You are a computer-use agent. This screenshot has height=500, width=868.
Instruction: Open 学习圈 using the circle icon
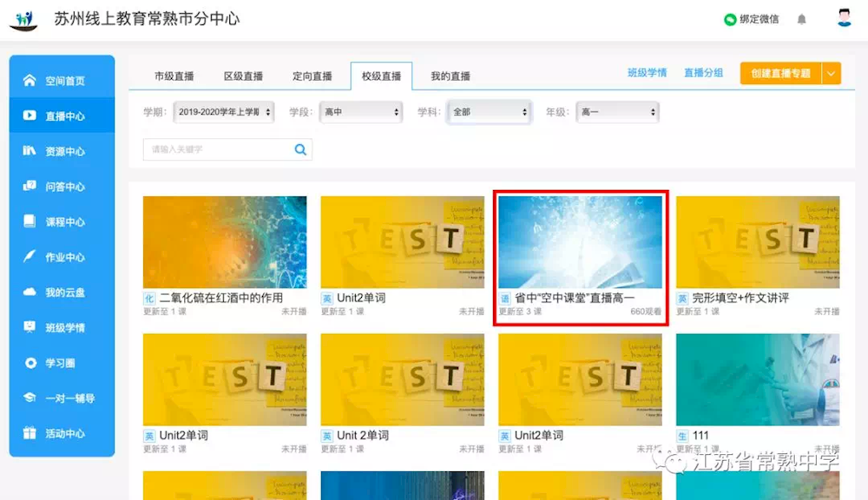point(30,363)
